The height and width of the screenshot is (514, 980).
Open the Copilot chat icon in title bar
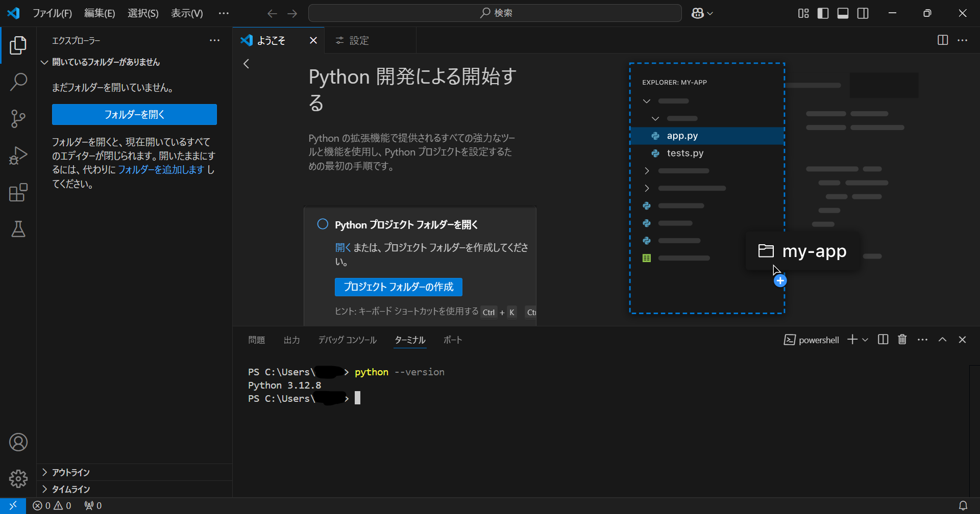pyautogui.click(x=697, y=13)
